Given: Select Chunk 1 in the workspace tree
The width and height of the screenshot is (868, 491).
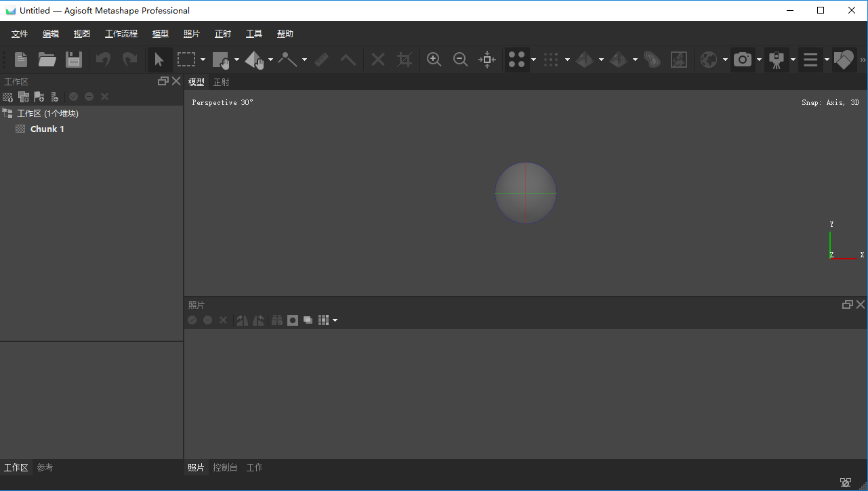Looking at the screenshot, I should [46, 129].
